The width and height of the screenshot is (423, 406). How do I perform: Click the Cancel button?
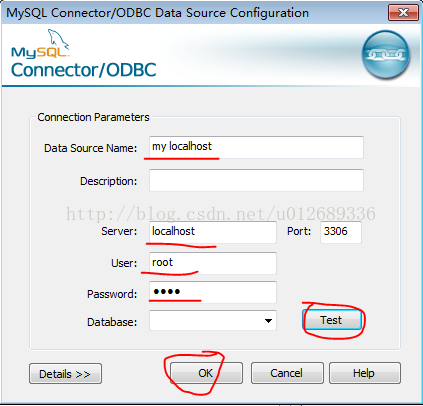point(287,373)
